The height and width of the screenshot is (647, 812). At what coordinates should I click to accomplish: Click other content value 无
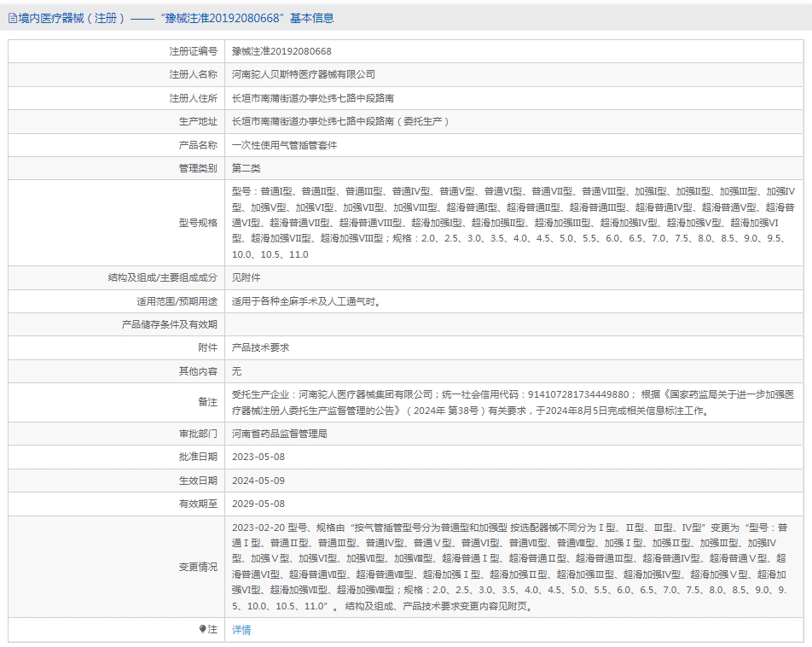click(x=236, y=371)
